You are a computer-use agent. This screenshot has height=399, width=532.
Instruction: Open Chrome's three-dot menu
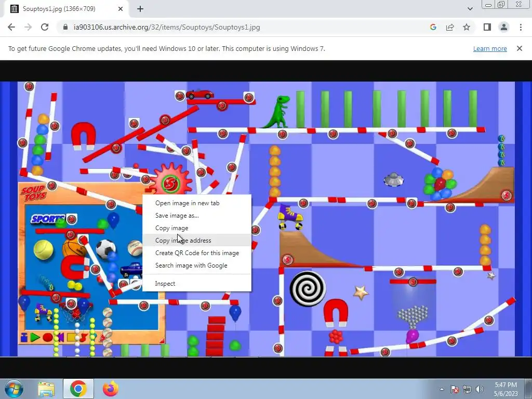521,27
